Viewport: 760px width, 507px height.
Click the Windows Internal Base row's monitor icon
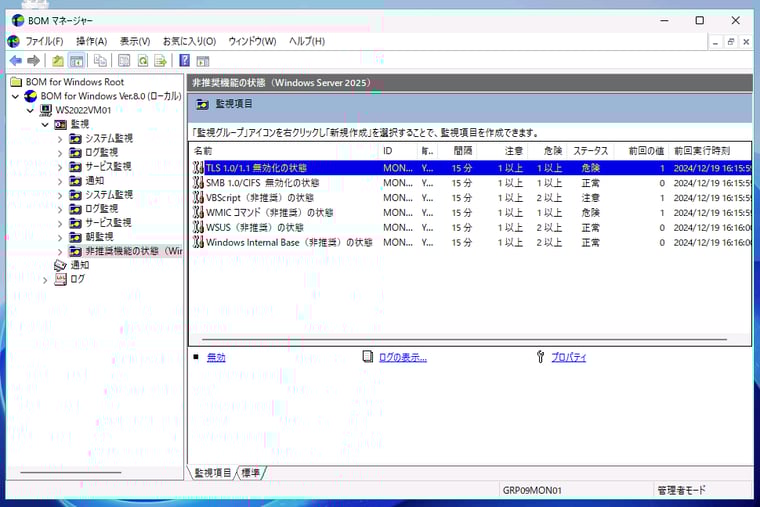198,242
